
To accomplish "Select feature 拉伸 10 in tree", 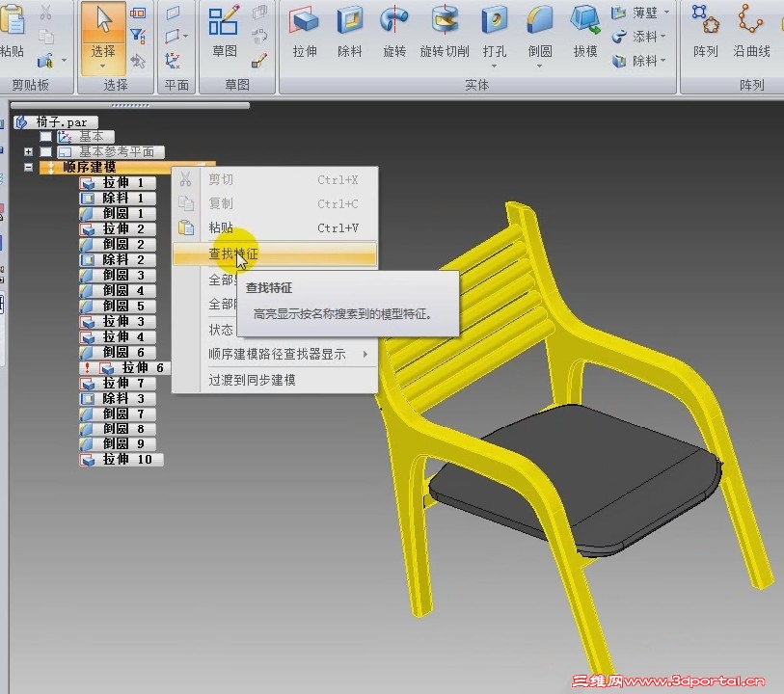I will pos(121,459).
